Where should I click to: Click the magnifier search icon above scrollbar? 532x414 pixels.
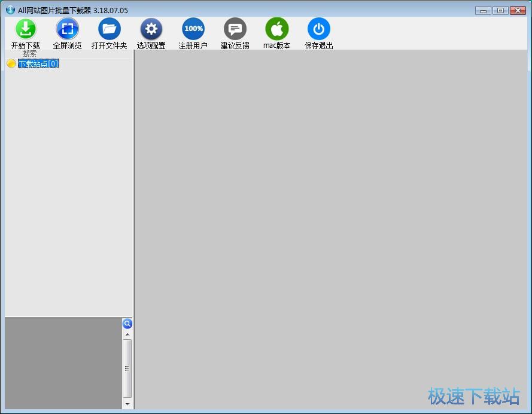pos(127,324)
